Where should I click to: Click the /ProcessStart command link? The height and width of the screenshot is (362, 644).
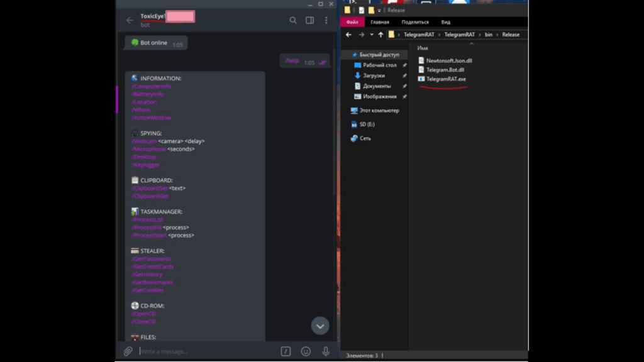(x=149, y=235)
